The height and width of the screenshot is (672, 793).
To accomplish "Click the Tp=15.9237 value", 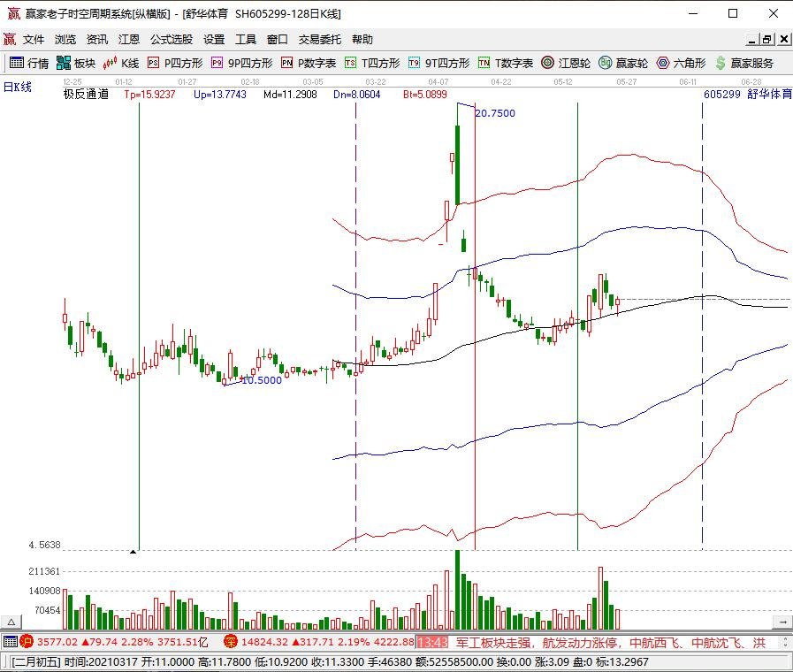I will 149,94.
